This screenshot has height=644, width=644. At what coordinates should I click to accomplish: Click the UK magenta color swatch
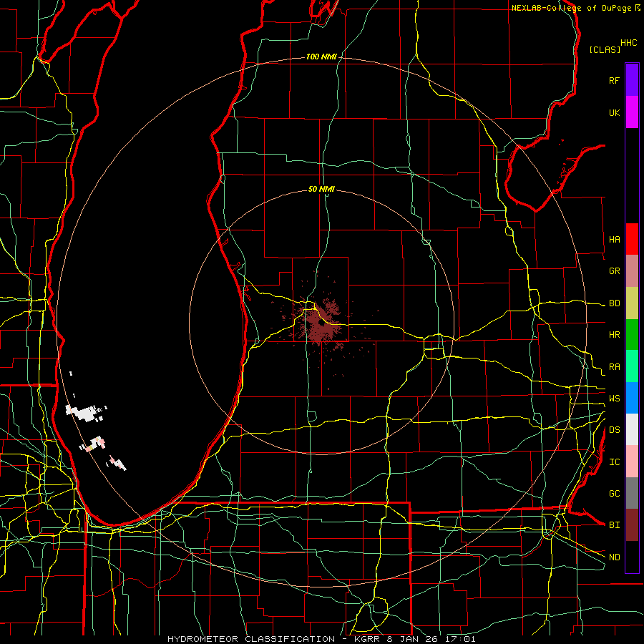point(632,112)
